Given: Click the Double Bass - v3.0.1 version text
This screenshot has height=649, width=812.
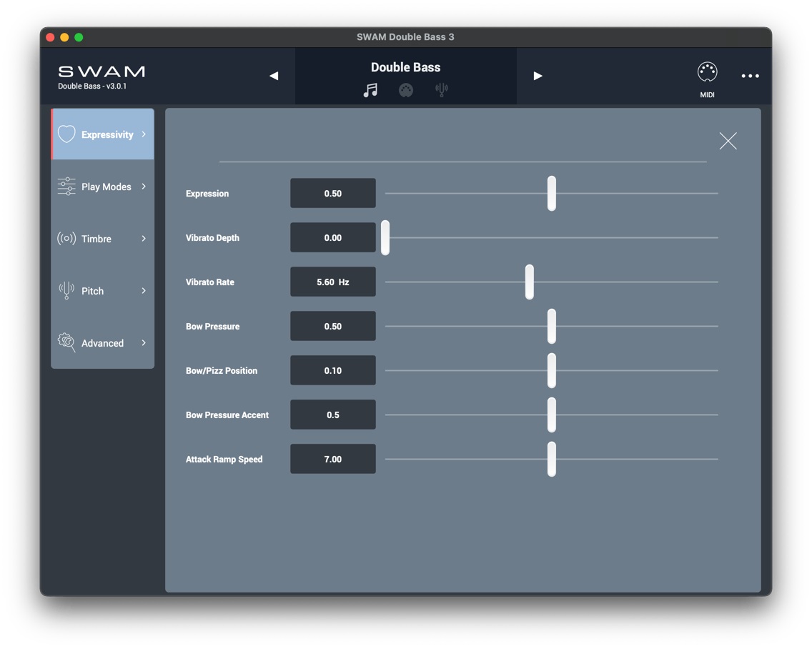Looking at the screenshot, I should point(92,86).
